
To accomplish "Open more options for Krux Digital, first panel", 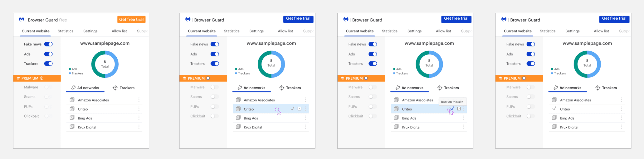I will (139, 127).
